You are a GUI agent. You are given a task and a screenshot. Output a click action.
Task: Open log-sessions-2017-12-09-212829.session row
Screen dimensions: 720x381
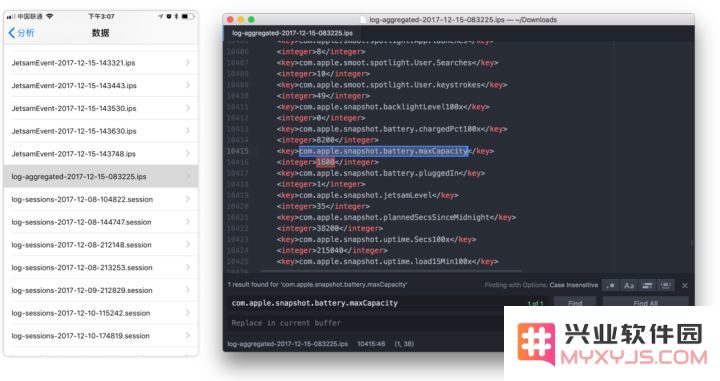(101, 290)
